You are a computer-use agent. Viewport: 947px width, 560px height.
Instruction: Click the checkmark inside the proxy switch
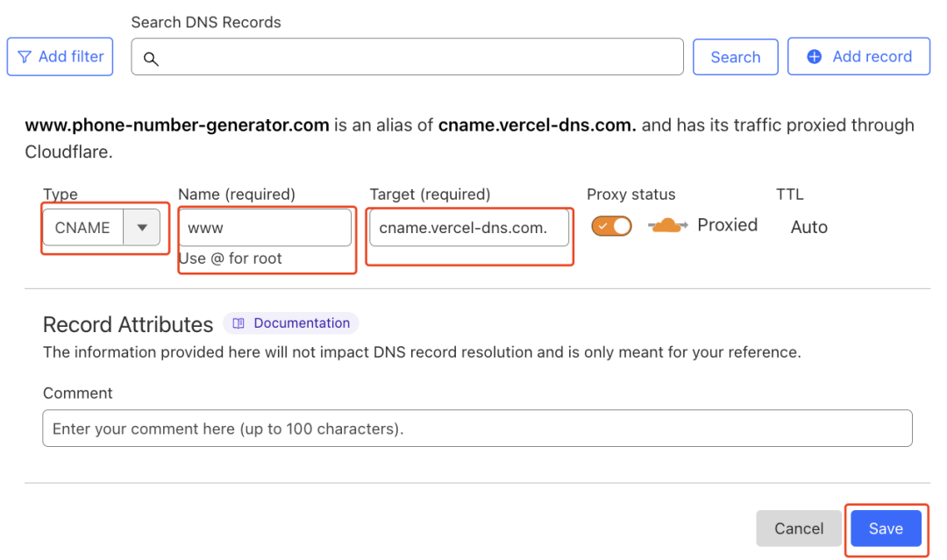(x=602, y=226)
